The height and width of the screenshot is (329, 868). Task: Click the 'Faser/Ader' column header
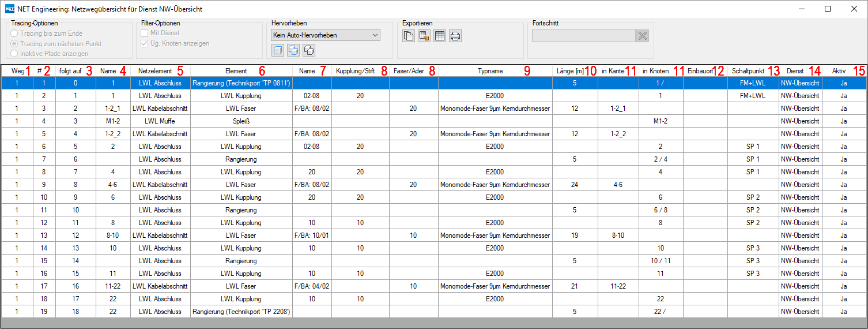pyautogui.click(x=414, y=70)
